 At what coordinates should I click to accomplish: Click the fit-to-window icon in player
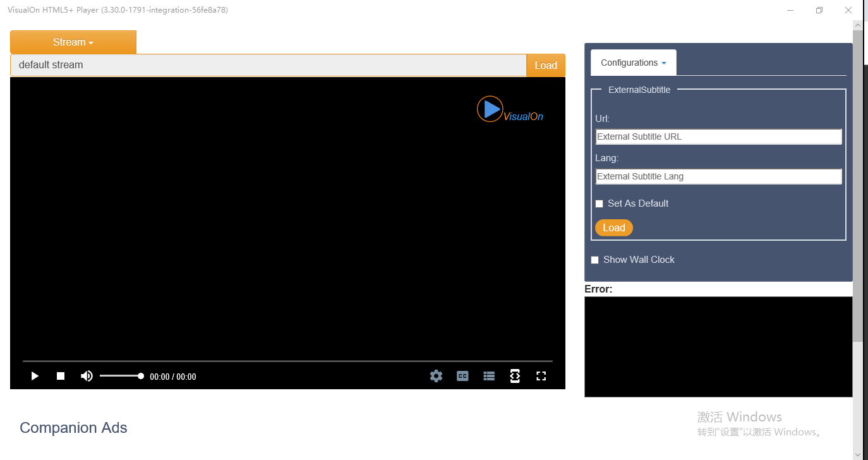click(515, 376)
